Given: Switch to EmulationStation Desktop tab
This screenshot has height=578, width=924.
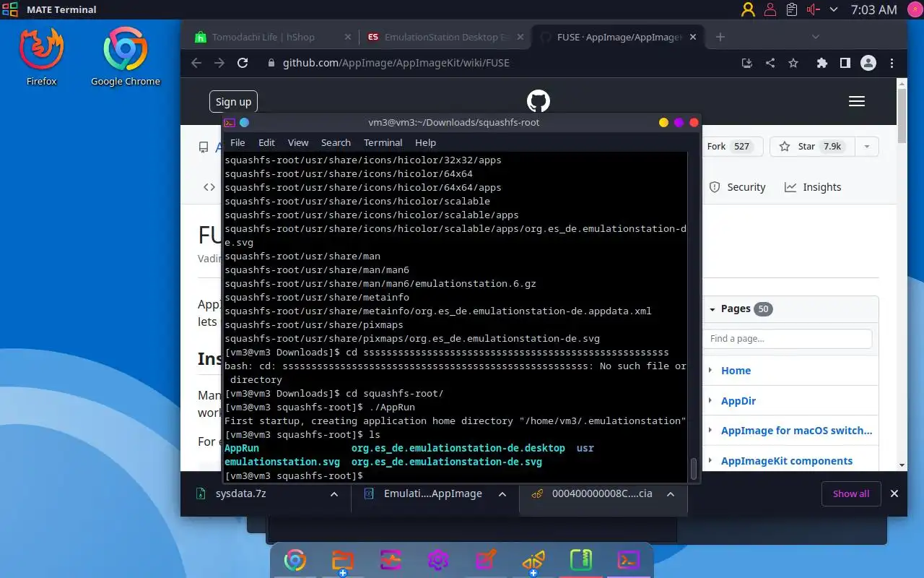Looking at the screenshot, I should point(445,37).
